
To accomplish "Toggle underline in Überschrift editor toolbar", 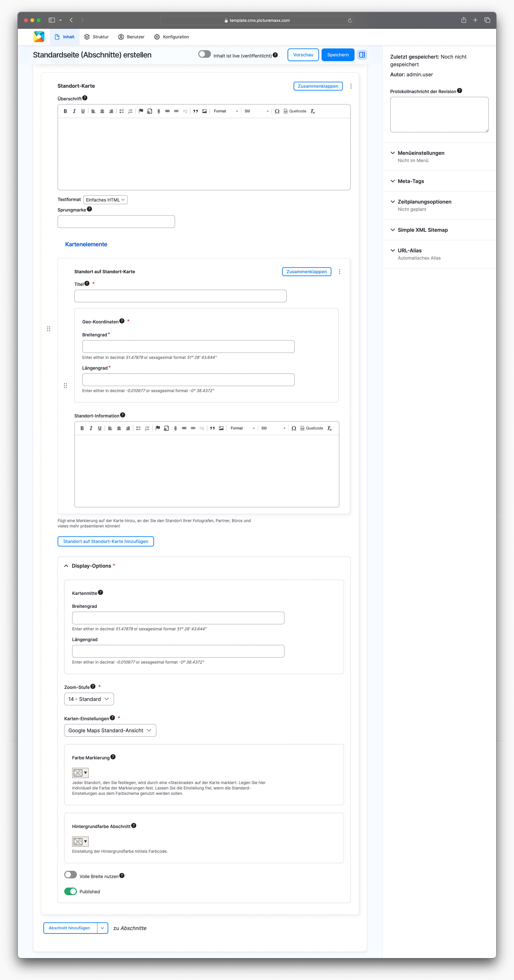I will [x=83, y=111].
